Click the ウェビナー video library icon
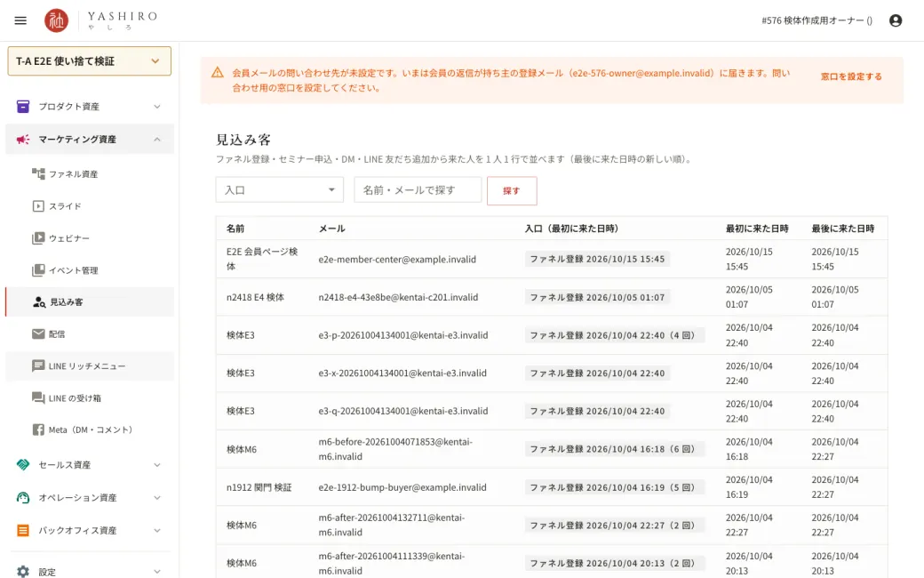The width and height of the screenshot is (924, 578). (x=38, y=237)
